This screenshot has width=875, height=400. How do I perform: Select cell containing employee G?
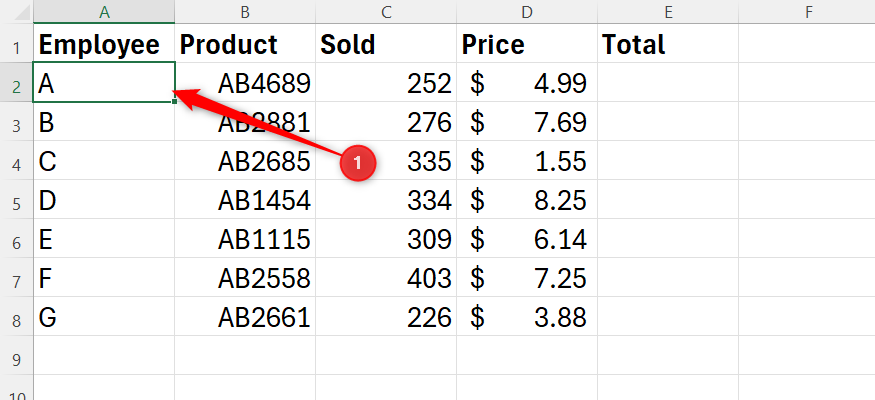click(104, 317)
